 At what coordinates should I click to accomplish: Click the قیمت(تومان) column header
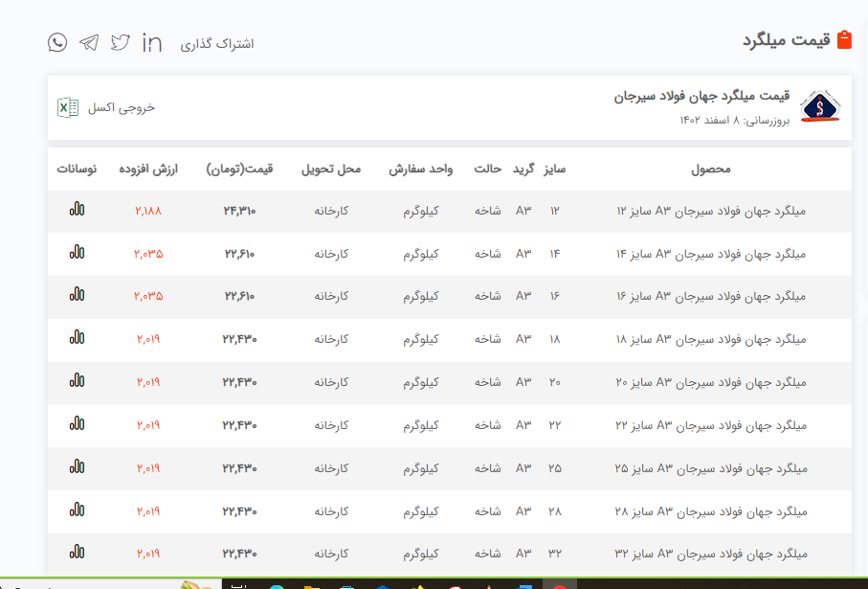click(239, 170)
